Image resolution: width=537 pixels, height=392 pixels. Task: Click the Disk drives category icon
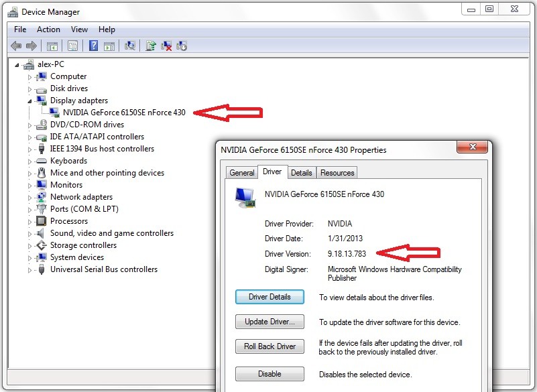[x=42, y=89]
